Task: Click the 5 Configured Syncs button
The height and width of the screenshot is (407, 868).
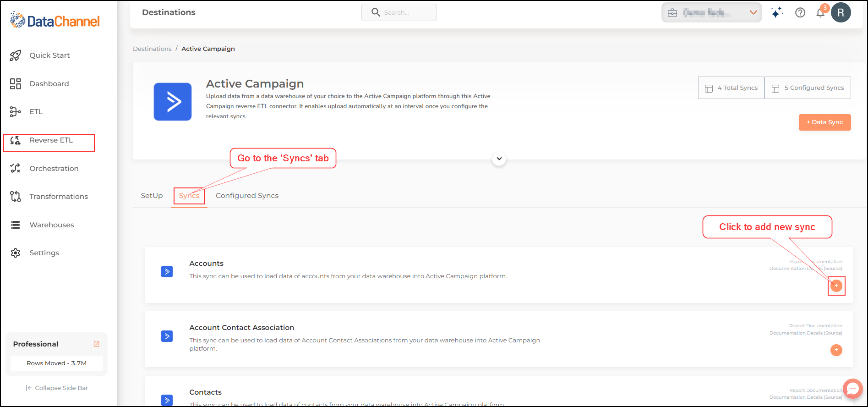Action: coord(808,88)
